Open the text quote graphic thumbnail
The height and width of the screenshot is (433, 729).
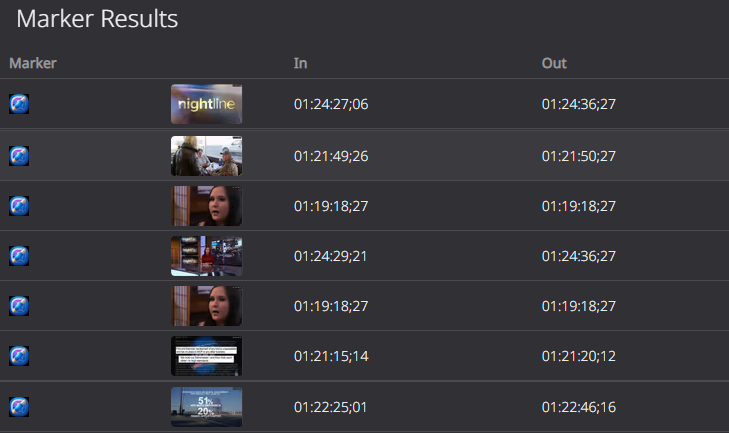206,356
